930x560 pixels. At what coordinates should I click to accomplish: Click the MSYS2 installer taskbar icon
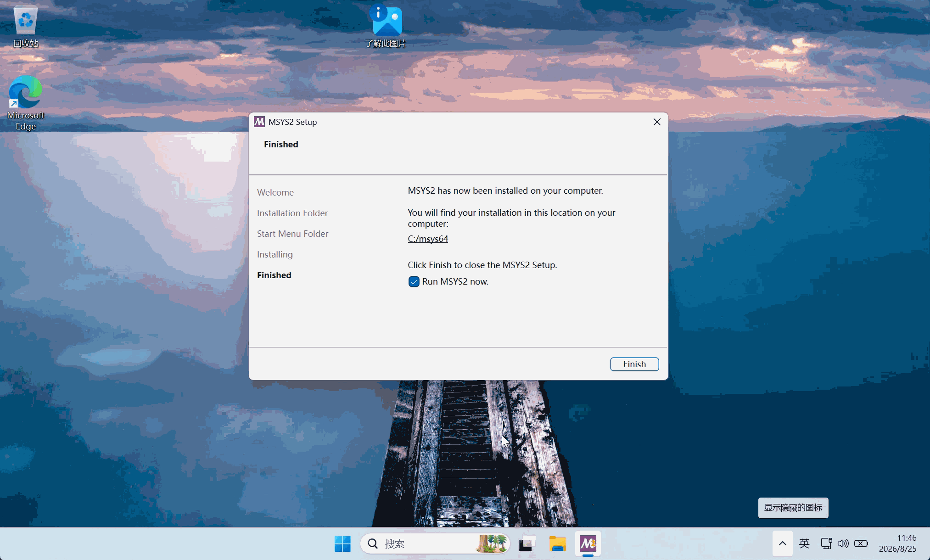click(588, 544)
